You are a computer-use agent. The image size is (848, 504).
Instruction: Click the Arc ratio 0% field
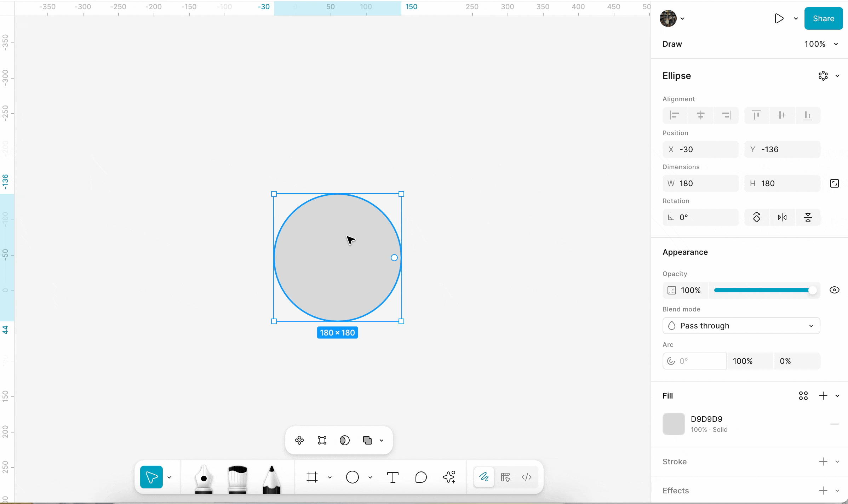797,361
